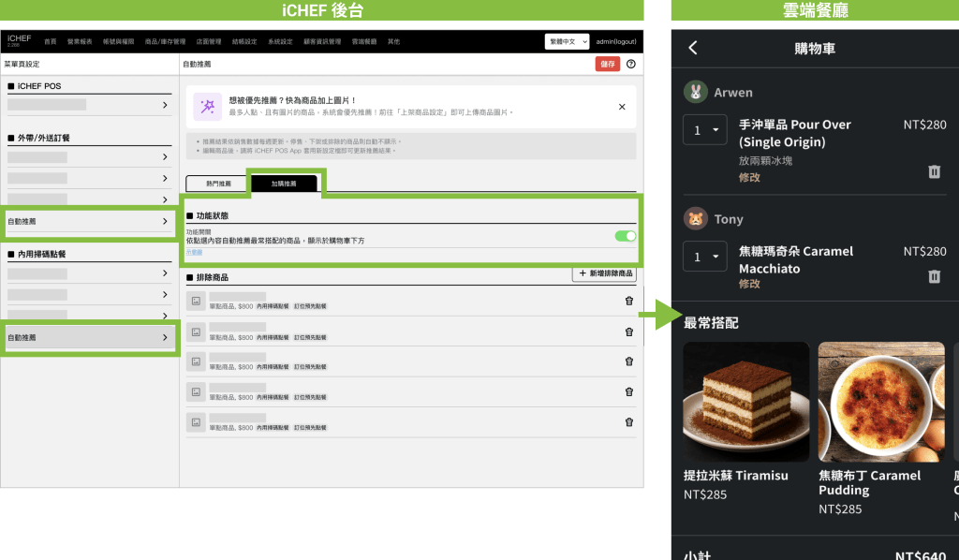Expand 自動推薦 under 外帶/外送訂餐
Image resolution: width=959 pixels, height=560 pixels.
(89, 222)
